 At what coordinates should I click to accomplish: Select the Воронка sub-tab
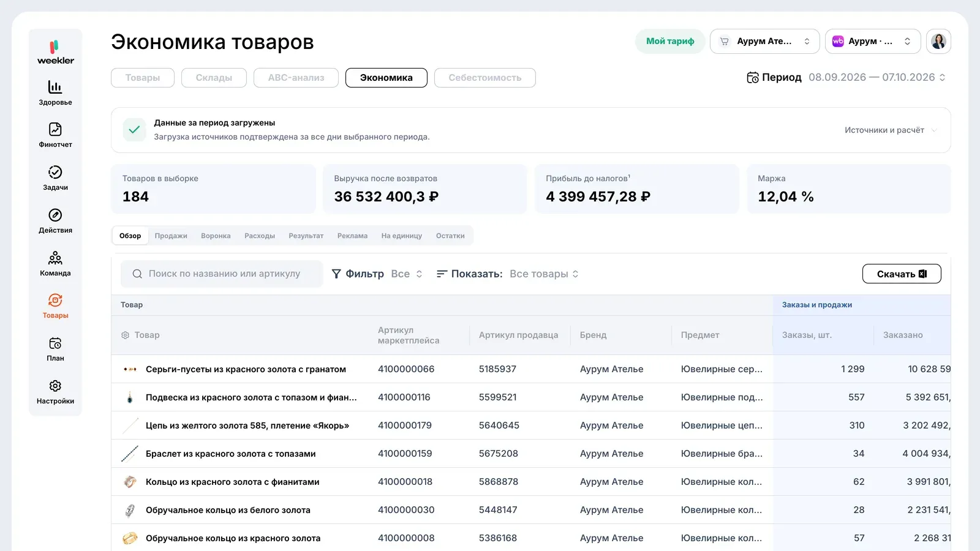pos(216,236)
